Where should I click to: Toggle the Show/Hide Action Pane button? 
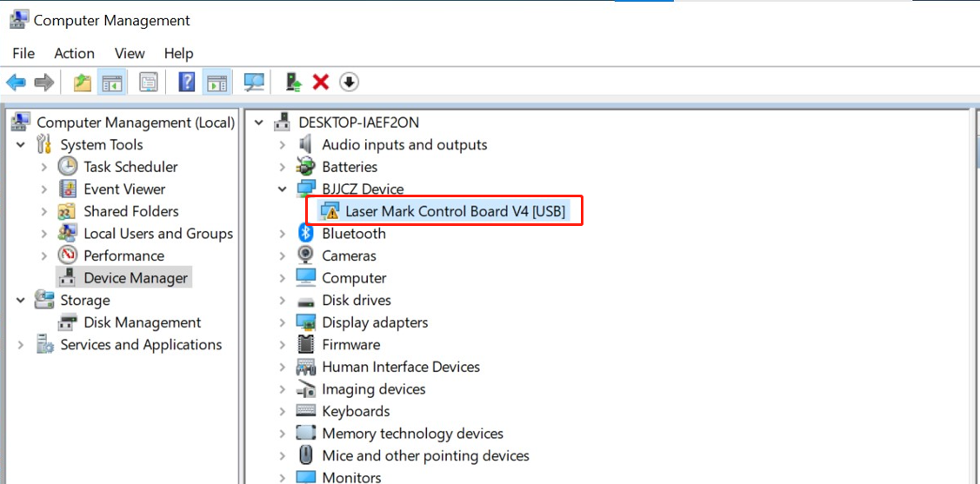[x=217, y=83]
